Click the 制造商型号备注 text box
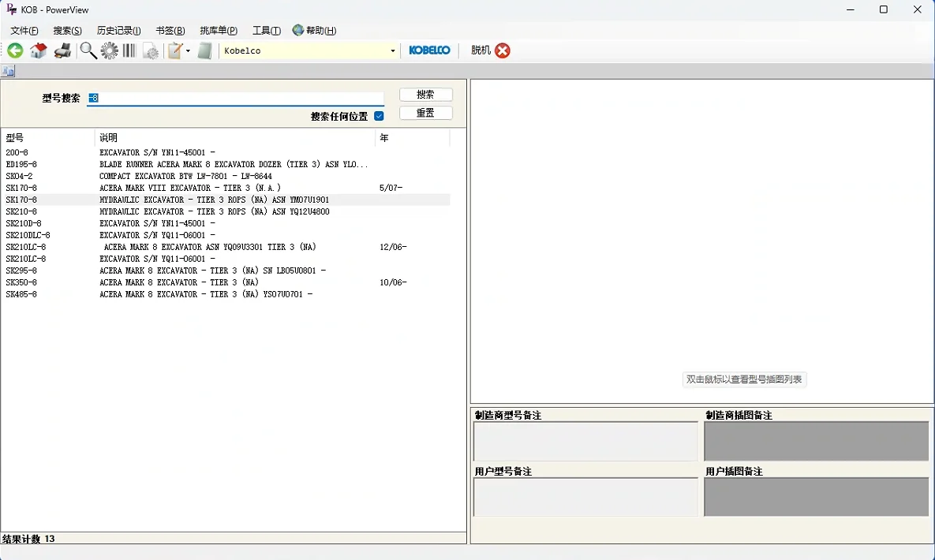 [585, 442]
